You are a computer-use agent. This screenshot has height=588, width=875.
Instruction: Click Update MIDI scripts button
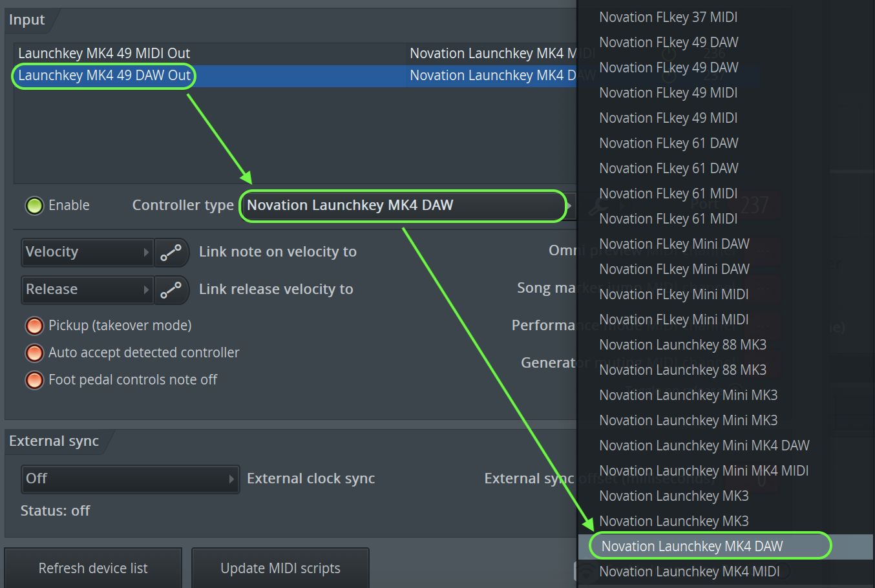280,569
